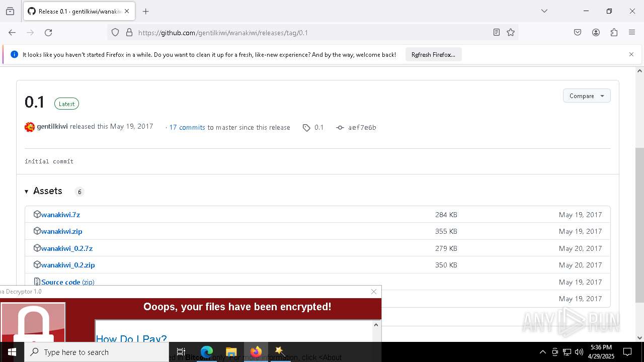This screenshot has height=362, width=644.
Task: Click the volume speaker tray icon
Action: point(579,352)
